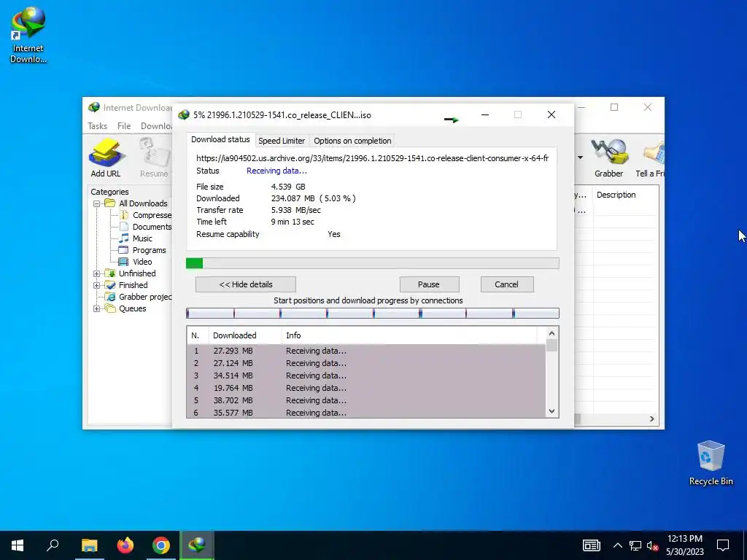Click the Hide details button
Image resolution: width=747 pixels, height=560 pixels.
246,284
